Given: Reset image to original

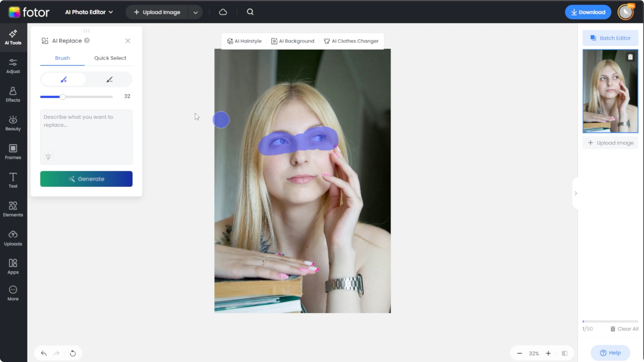Looking at the screenshot, I should (73, 353).
